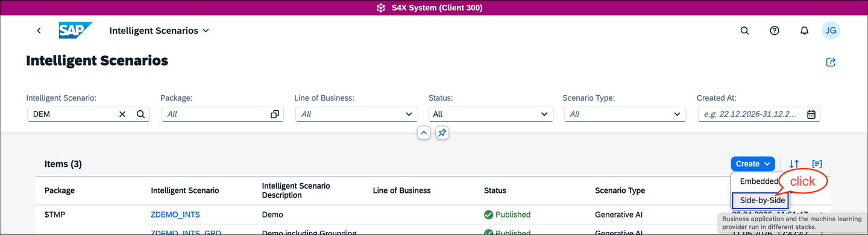
Task: Click the share/export icon near title
Action: click(x=831, y=62)
